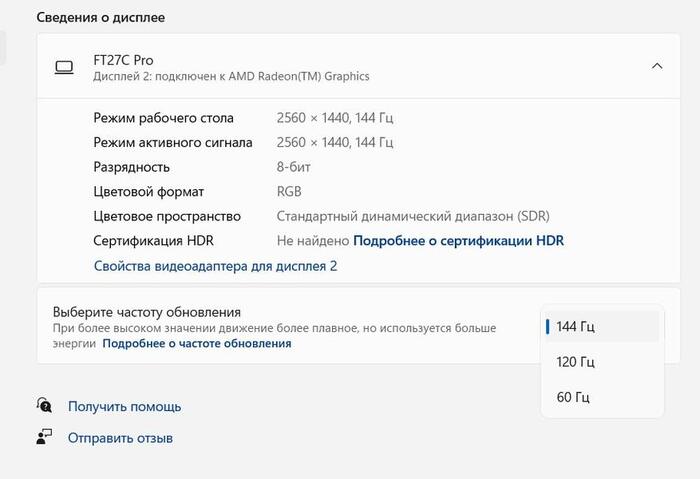Click the 'Отправить отзыв' link
Viewport: 700px width, 479px height.
120,438
